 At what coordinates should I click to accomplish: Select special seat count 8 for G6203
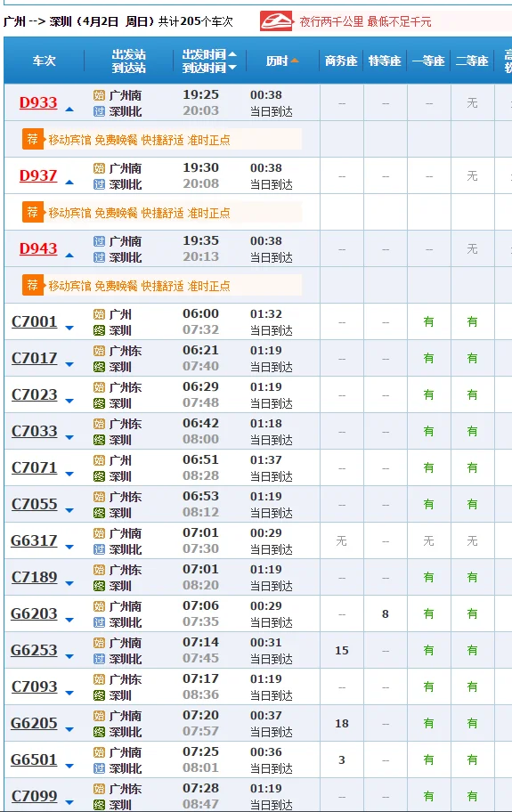pos(386,613)
